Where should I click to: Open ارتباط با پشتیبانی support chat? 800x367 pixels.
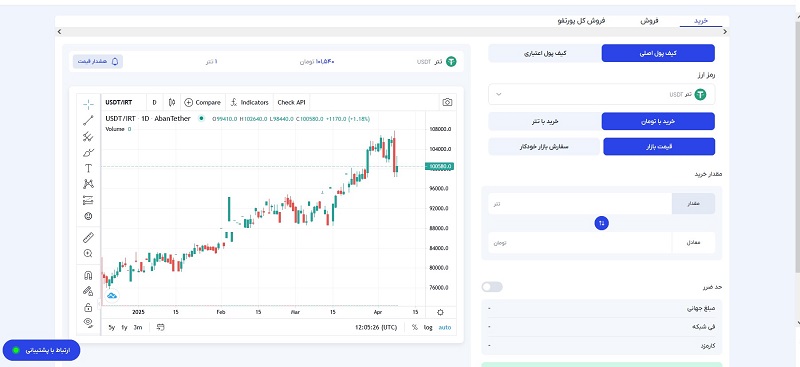point(41,350)
